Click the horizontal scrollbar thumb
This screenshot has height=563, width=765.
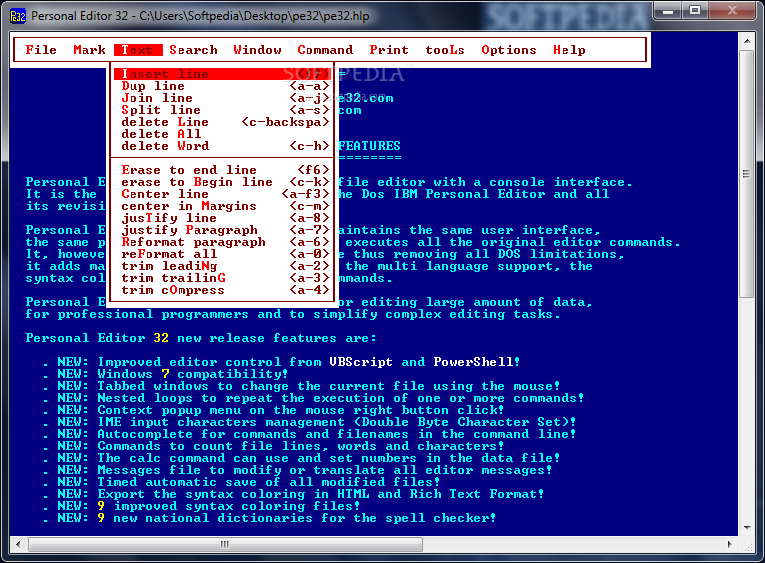(225, 544)
